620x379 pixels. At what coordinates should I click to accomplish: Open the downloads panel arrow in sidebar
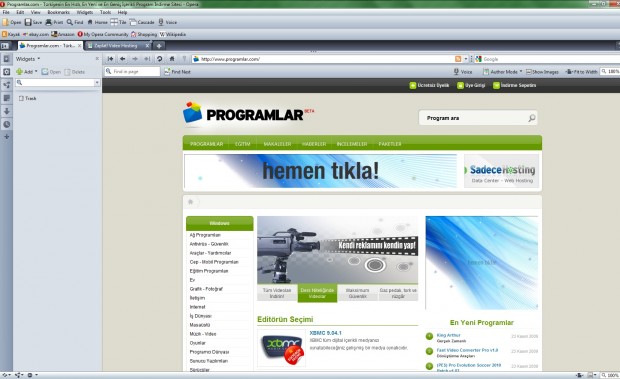click(7, 111)
